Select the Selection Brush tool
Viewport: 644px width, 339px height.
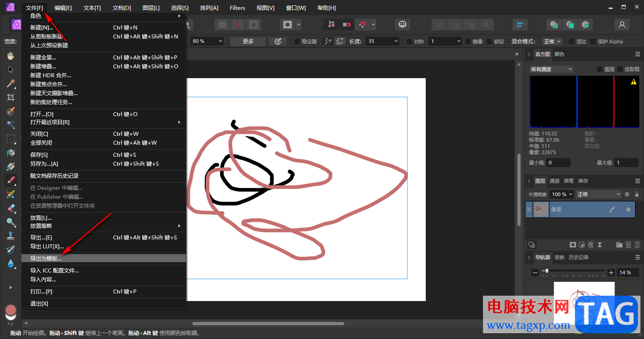point(11,111)
